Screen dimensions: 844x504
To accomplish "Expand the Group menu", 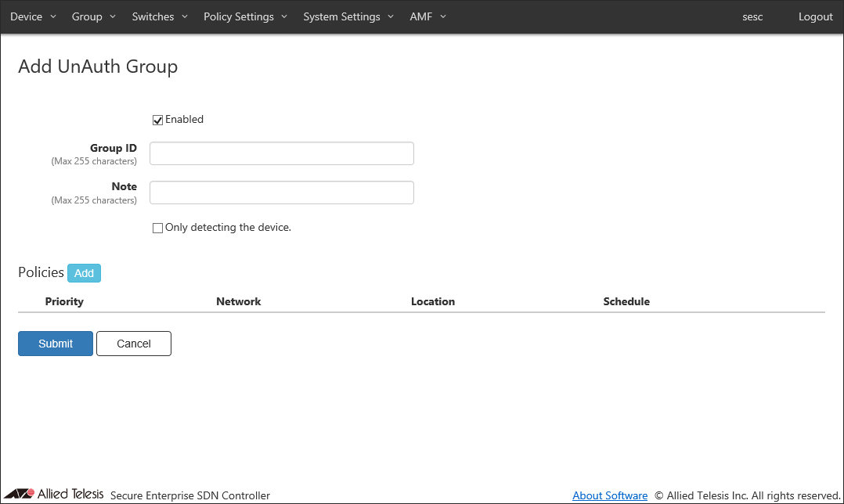I will pyautogui.click(x=93, y=16).
